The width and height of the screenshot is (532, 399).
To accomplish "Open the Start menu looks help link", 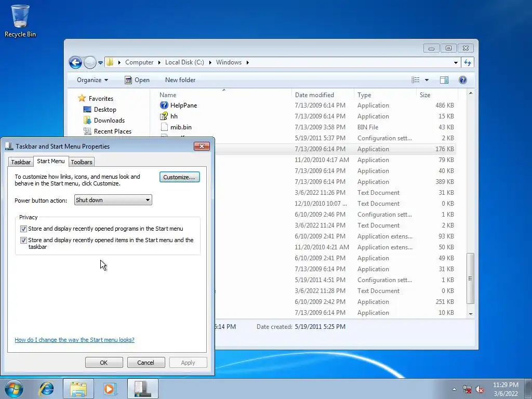I will pyautogui.click(x=75, y=340).
